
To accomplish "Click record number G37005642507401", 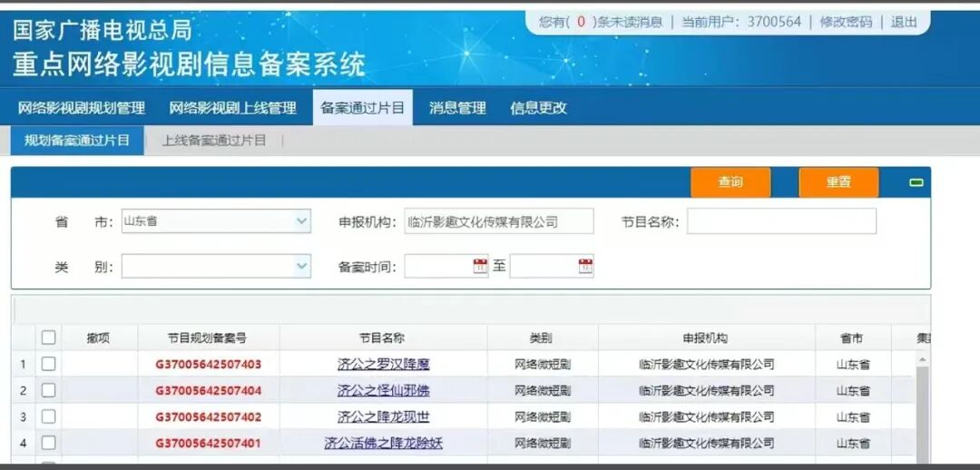I will point(209,443).
